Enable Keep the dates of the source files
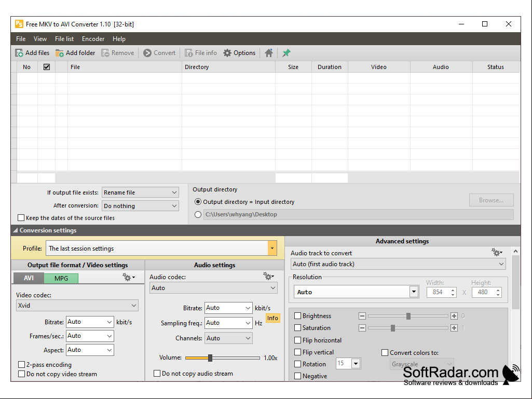This screenshot has width=532, height=399. click(21, 218)
